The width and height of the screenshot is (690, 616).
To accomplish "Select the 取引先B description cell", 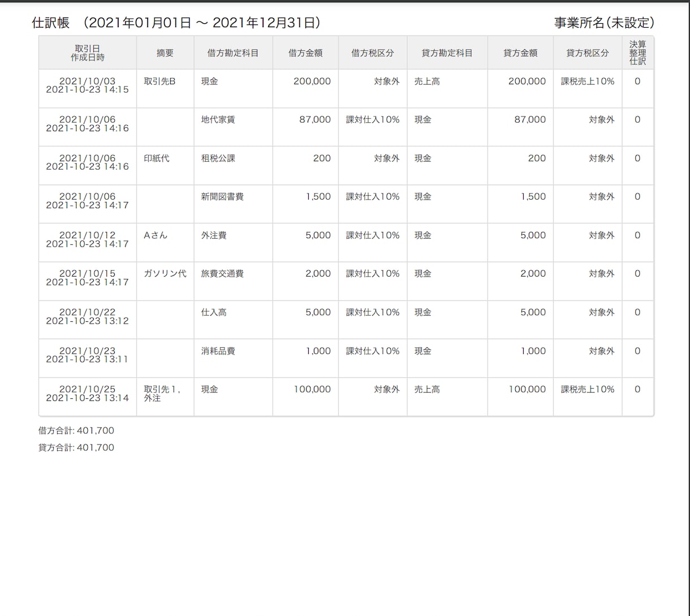I will (x=165, y=88).
